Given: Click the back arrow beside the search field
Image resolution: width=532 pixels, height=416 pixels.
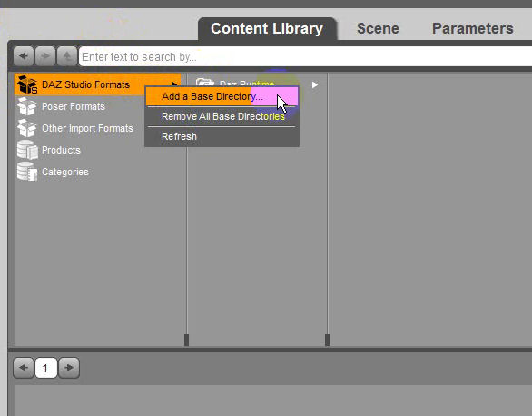Looking at the screenshot, I should pyautogui.click(x=24, y=56).
